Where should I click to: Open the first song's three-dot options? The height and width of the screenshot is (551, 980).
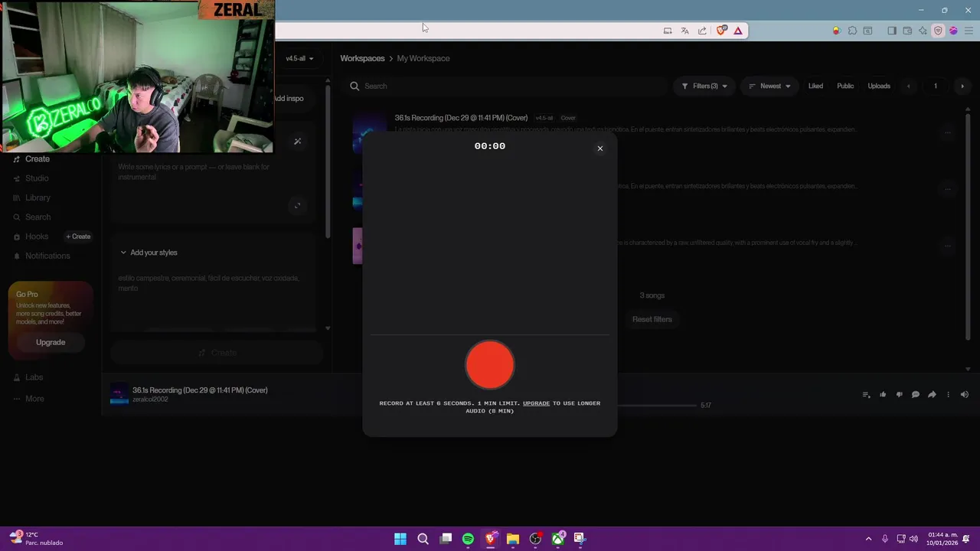point(948,132)
